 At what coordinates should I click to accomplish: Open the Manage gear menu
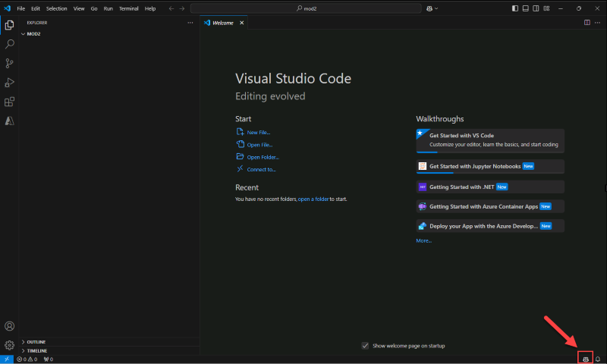coord(10,345)
